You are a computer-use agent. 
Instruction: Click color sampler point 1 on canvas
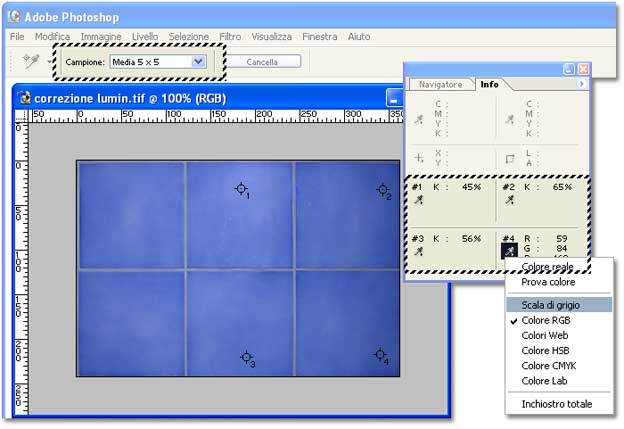coord(240,189)
